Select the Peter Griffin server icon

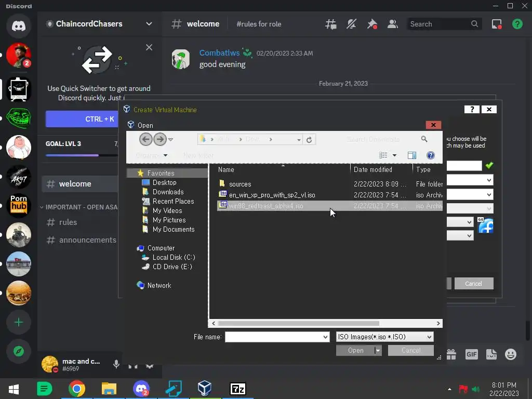pyautogui.click(x=19, y=147)
